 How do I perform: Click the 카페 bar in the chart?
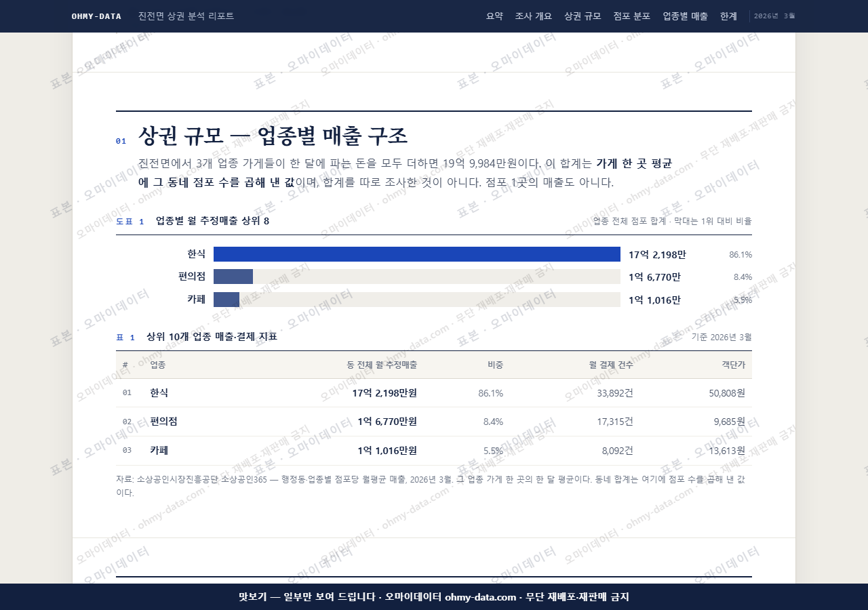pyautogui.click(x=226, y=300)
